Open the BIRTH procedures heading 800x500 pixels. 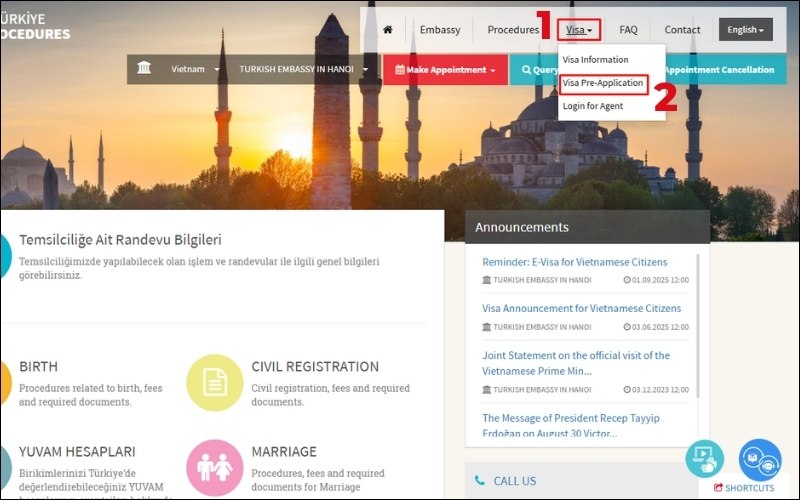pos(38,366)
